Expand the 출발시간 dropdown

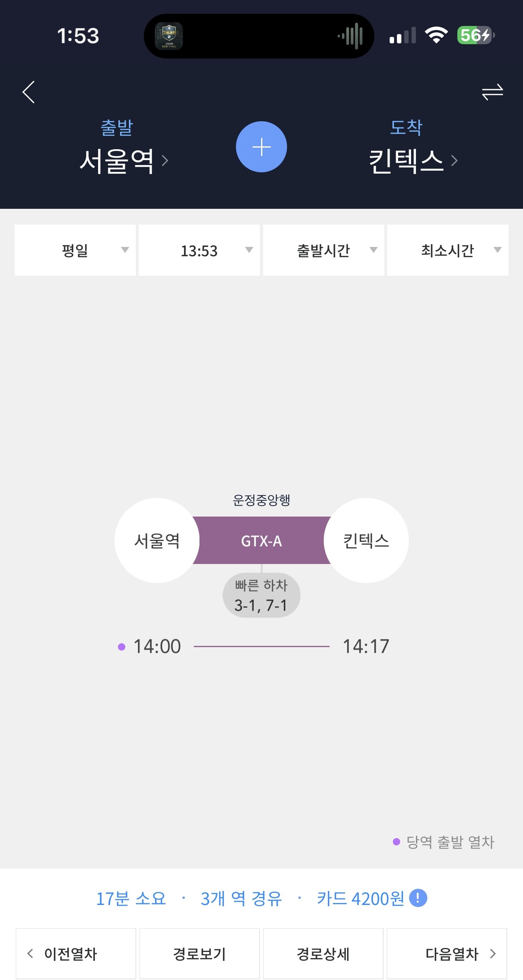tap(324, 250)
